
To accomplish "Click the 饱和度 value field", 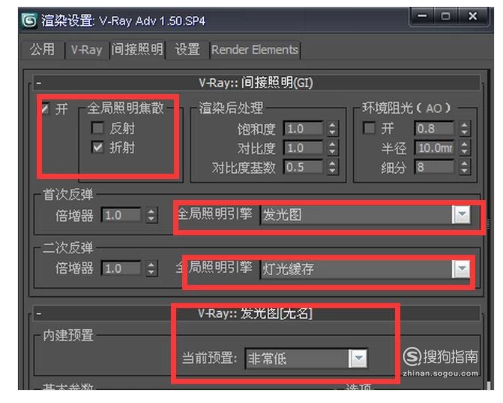I will (303, 129).
